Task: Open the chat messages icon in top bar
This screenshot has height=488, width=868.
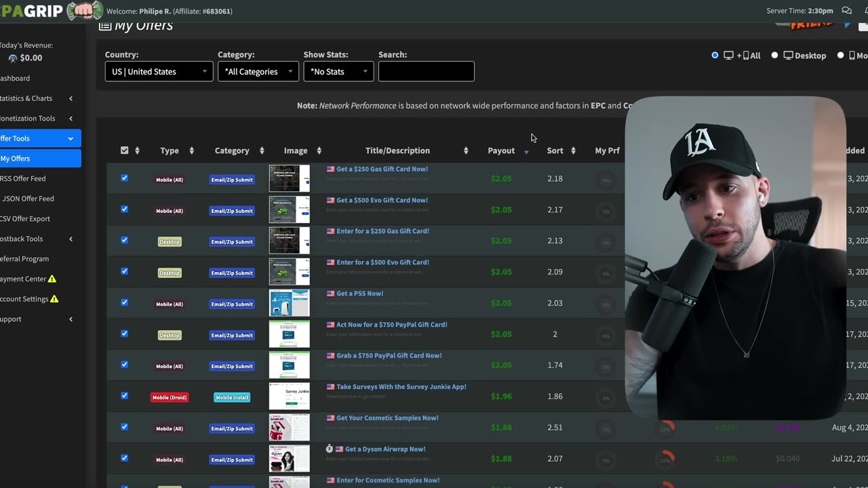Action: click(846, 11)
